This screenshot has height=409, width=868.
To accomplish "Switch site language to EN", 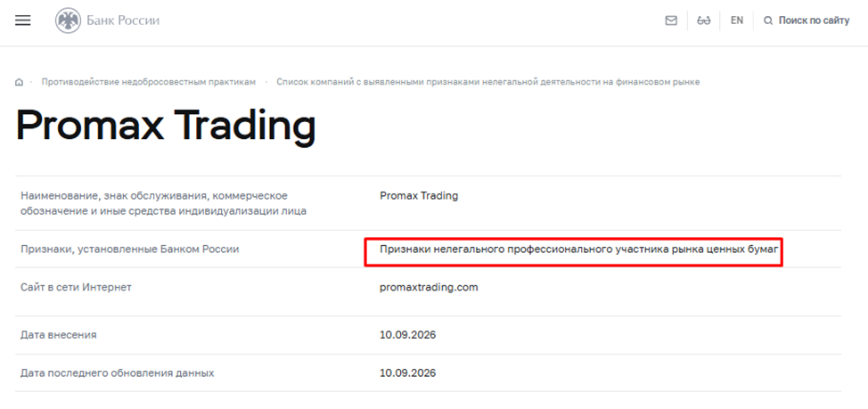I will point(737,20).
